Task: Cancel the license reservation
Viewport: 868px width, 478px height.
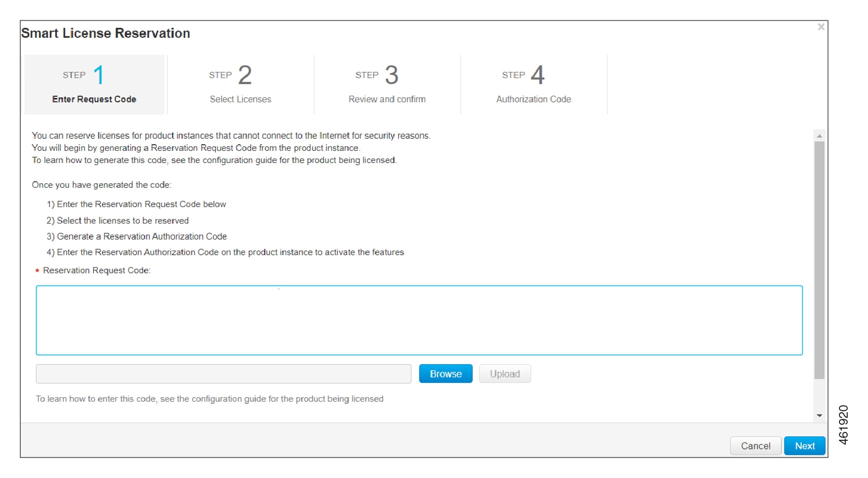Action: 755,446
